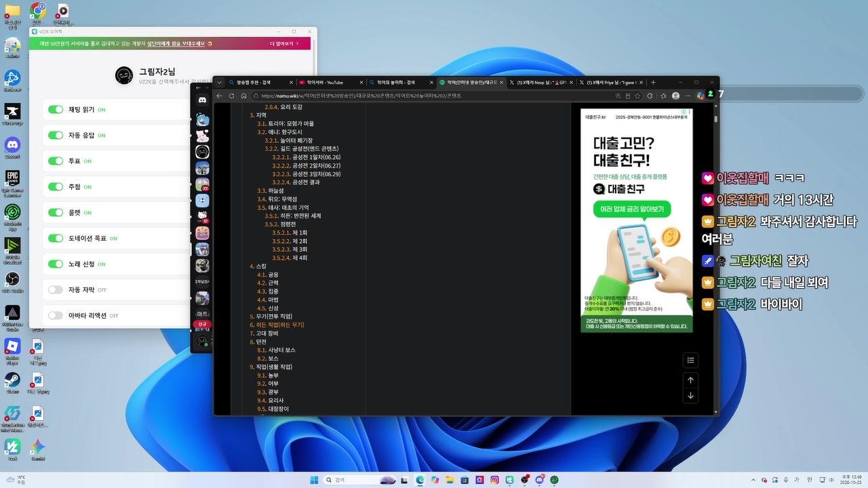This screenshot has width=868, height=488.
Task: Expand 더 알아보기 in the VZZK banner
Action: pyautogui.click(x=285, y=43)
